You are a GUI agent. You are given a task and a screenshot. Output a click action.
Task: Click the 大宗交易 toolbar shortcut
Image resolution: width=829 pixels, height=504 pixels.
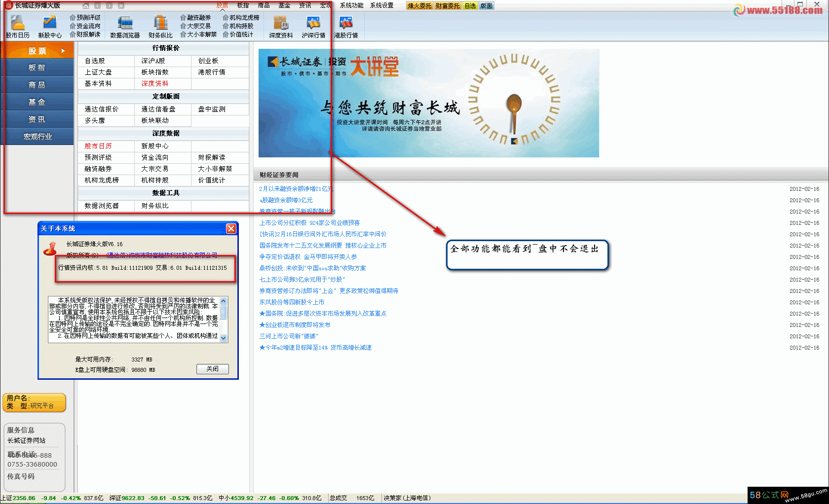point(195,26)
